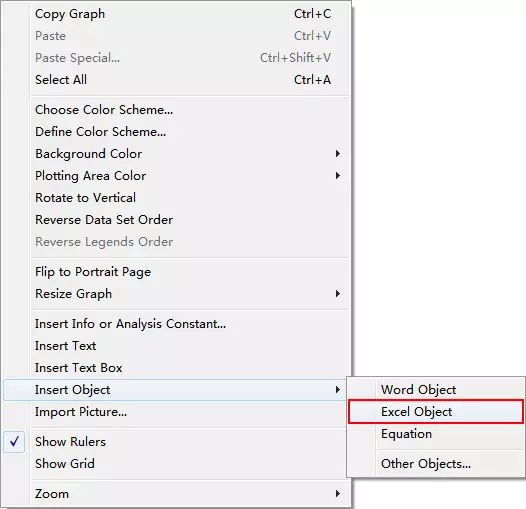Select Reverse Data Set Order
526x509 pixels.
point(175,219)
